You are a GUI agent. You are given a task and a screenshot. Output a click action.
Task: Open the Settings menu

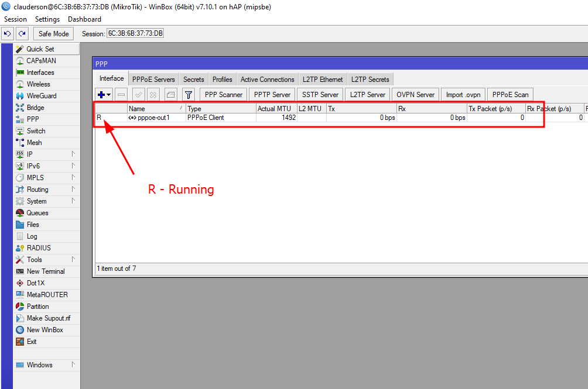point(47,19)
